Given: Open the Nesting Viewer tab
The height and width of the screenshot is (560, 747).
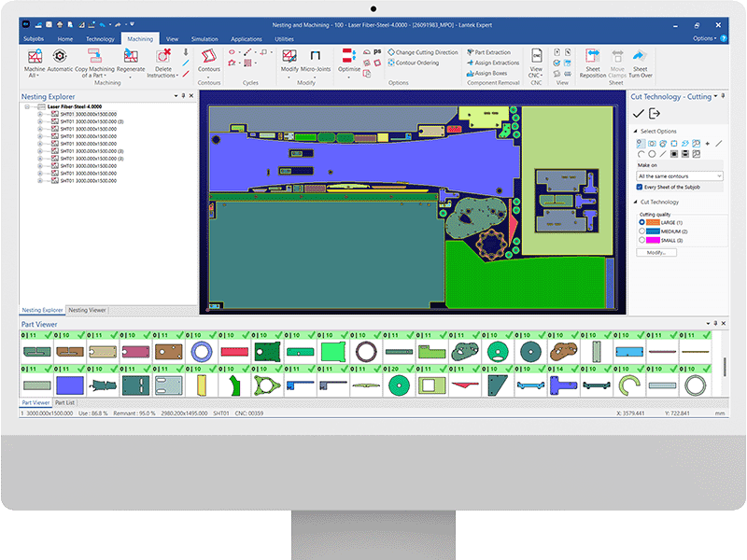Looking at the screenshot, I should (86, 309).
